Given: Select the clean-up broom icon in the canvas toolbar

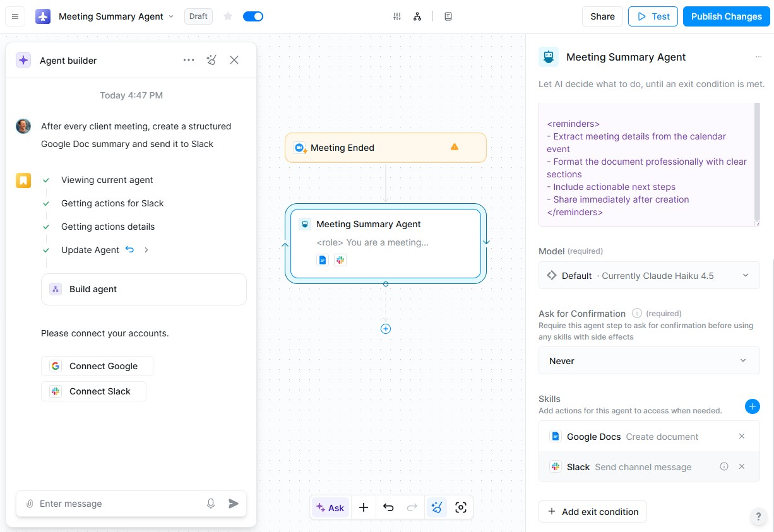Looking at the screenshot, I should tap(437, 507).
